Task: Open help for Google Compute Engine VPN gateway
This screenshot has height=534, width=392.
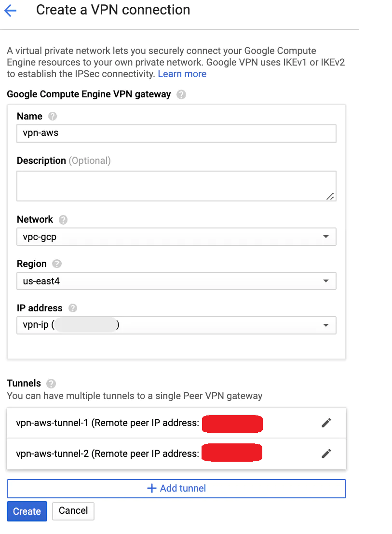Action: point(181,94)
